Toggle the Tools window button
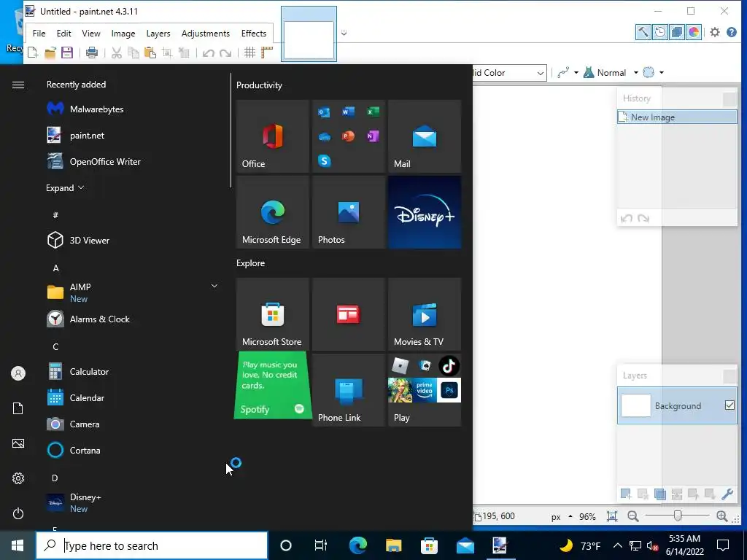Image resolution: width=747 pixels, height=560 pixels. coord(643,32)
